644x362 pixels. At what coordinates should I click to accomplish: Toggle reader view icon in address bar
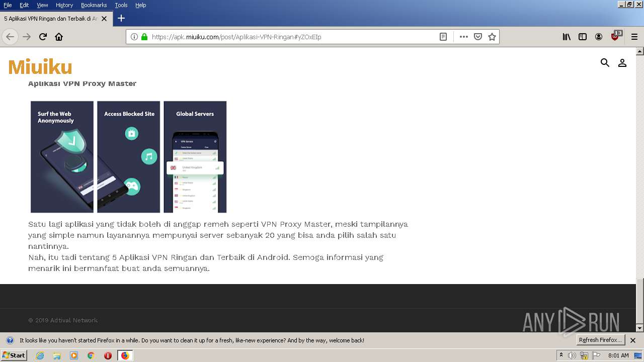443,37
